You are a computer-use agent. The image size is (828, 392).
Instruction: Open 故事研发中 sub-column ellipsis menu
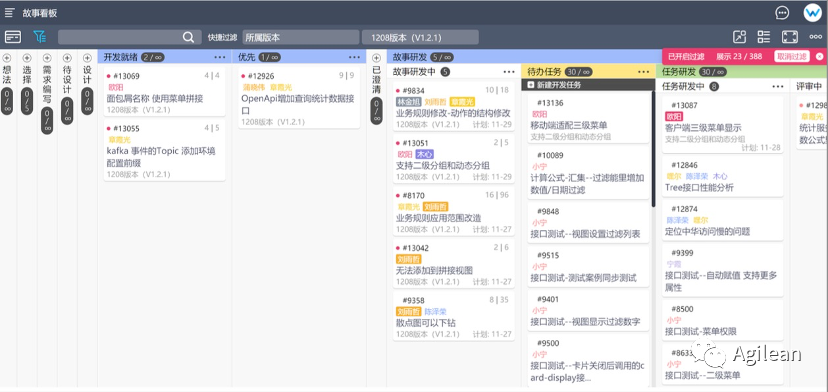509,72
